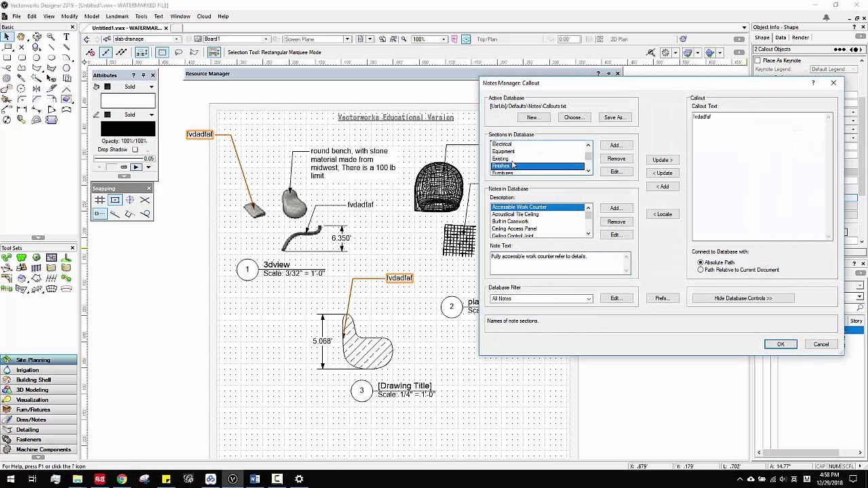Select the arrow Selection tool in Basic palette
The height and width of the screenshot is (488, 868).
pos(7,37)
